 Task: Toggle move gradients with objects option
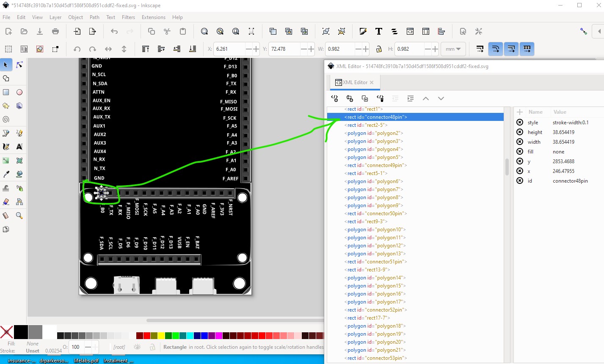click(511, 49)
